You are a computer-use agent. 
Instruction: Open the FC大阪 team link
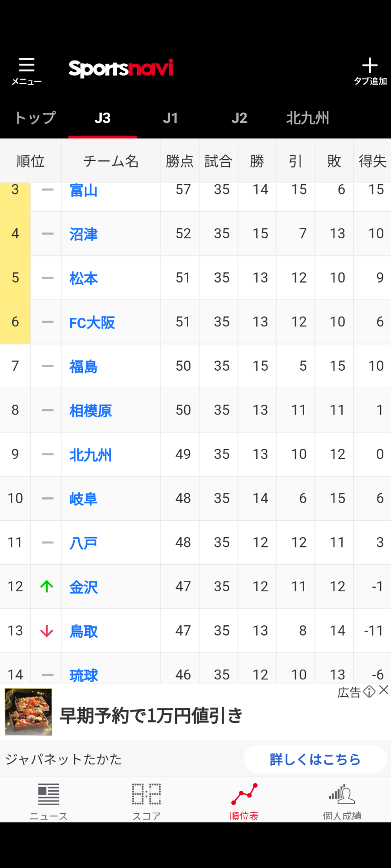92,322
